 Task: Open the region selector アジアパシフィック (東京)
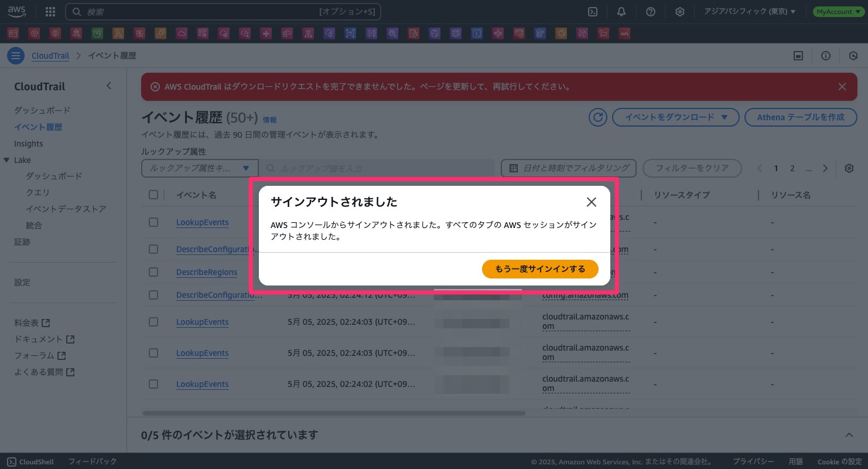750,12
